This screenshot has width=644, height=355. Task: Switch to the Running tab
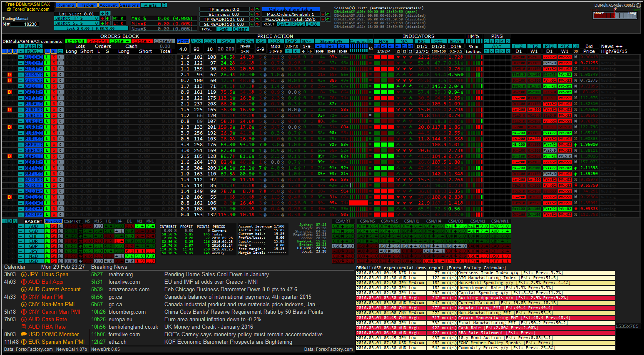point(66,5)
